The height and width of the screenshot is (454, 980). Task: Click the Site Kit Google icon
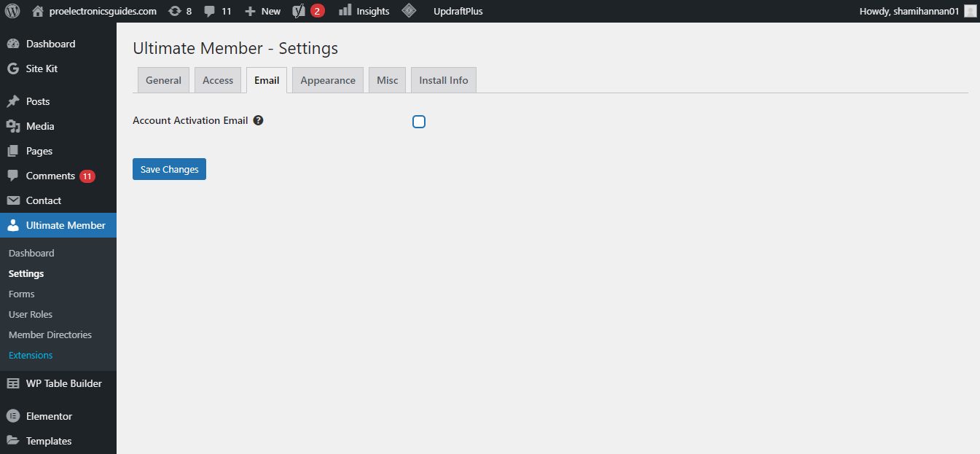coord(12,69)
